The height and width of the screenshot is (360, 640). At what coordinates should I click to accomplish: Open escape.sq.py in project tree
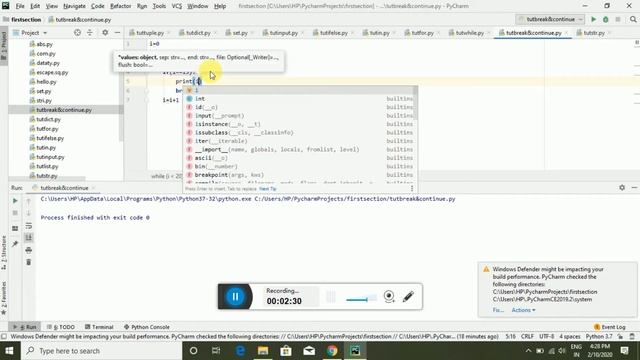(52, 72)
